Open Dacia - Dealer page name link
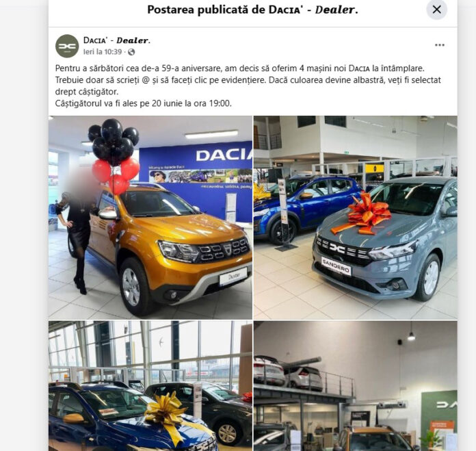The height and width of the screenshot is (451, 476). pos(117,40)
